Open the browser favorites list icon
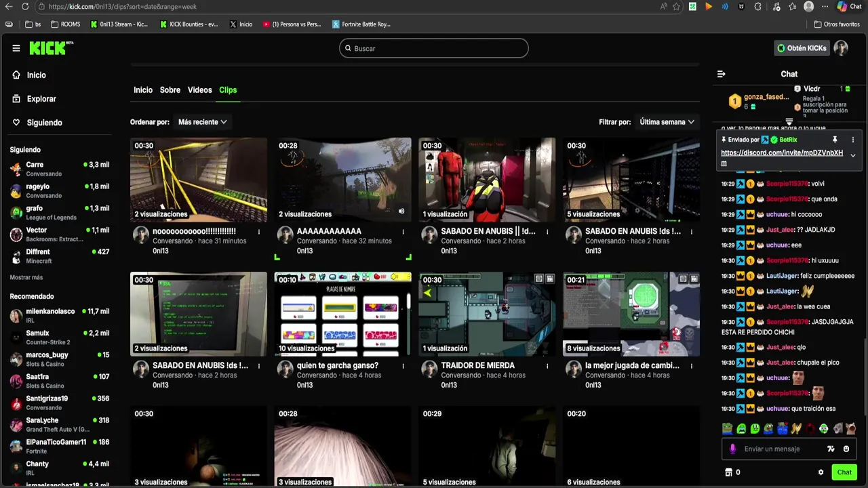Screen dimensions: 868x488 point(792,6)
